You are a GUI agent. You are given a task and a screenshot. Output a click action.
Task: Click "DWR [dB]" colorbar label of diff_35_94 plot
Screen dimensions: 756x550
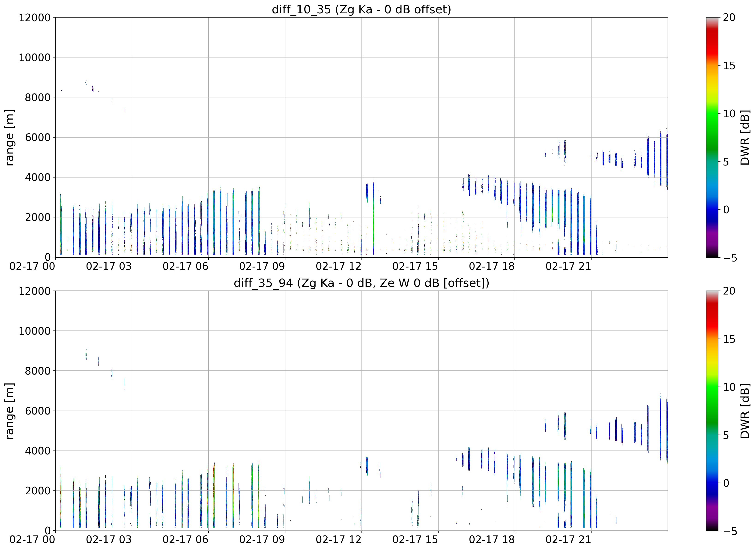(744, 411)
